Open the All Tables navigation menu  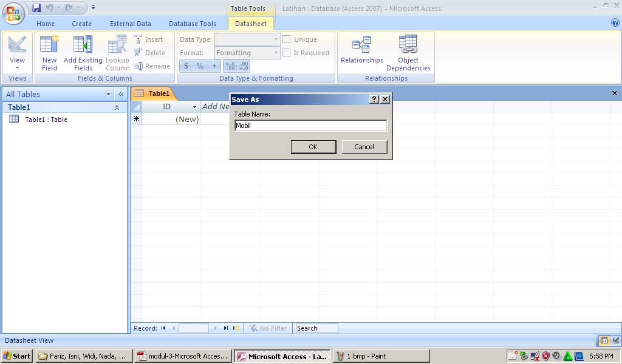(108, 94)
